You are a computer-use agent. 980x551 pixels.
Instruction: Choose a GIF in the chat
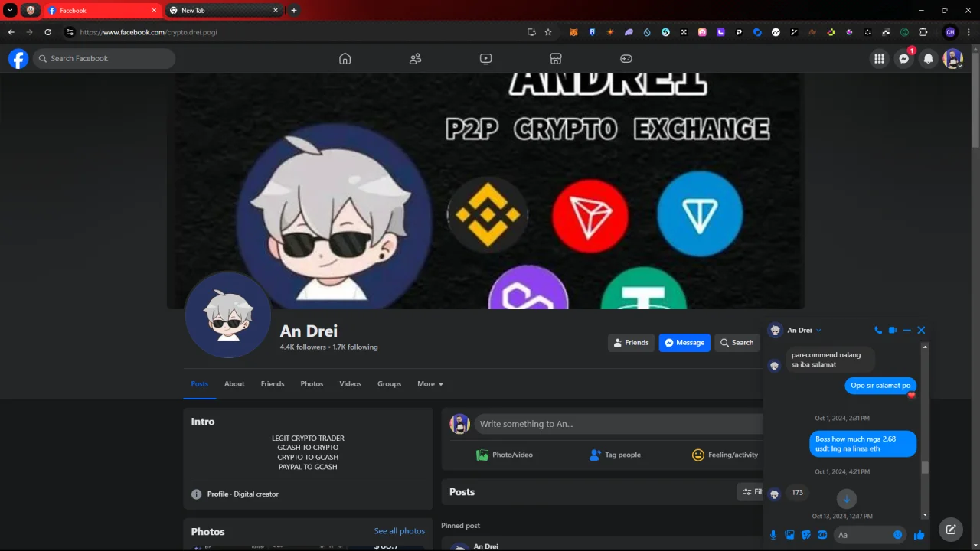[x=822, y=535]
